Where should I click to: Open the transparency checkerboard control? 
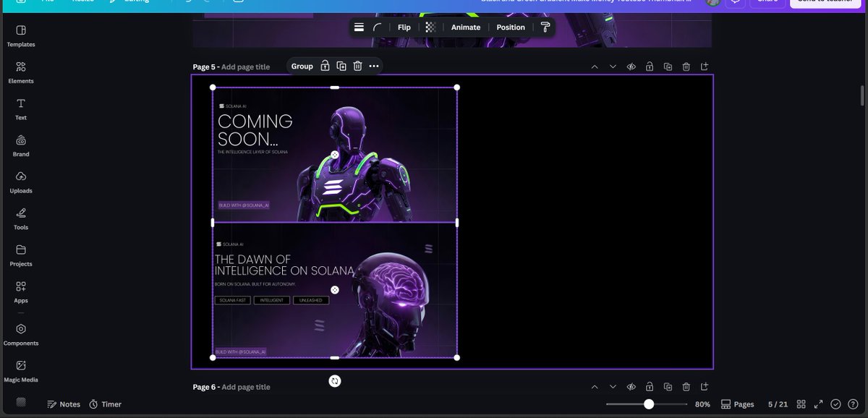point(430,27)
